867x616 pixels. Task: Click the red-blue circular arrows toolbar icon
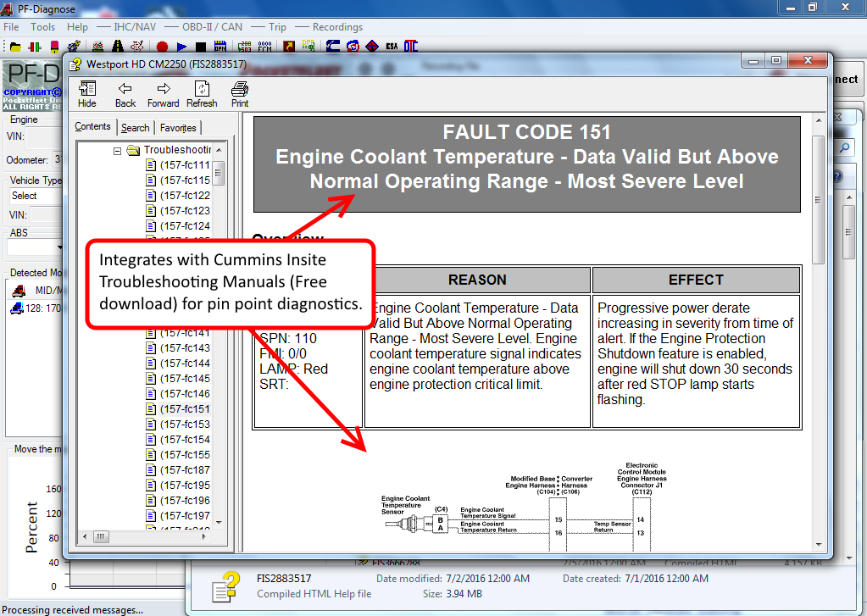(x=353, y=47)
